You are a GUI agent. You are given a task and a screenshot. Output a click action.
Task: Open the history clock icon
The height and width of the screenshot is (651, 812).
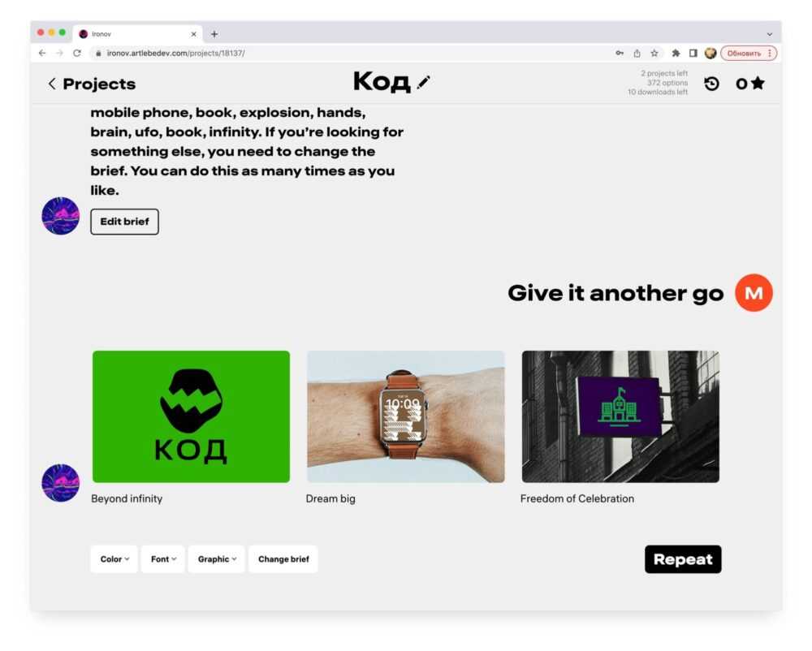click(x=711, y=84)
